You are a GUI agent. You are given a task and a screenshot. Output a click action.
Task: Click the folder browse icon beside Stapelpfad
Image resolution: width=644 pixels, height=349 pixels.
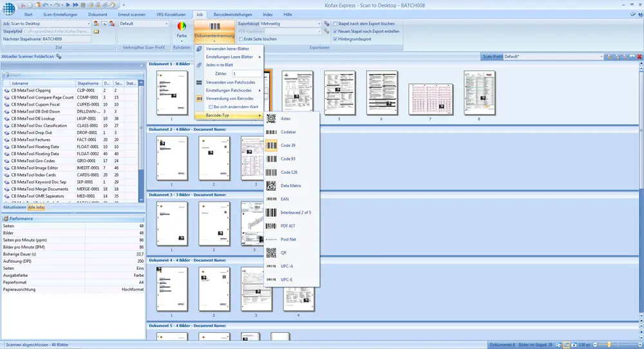pos(96,31)
